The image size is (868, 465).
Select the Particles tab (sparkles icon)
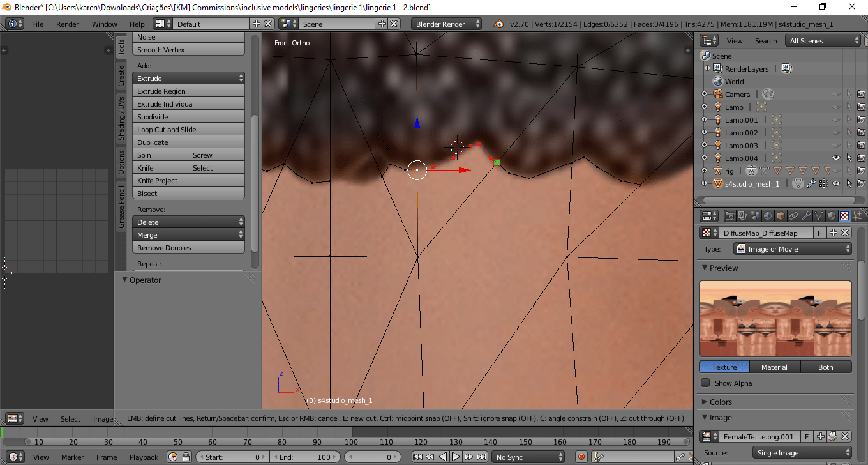click(x=857, y=215)
